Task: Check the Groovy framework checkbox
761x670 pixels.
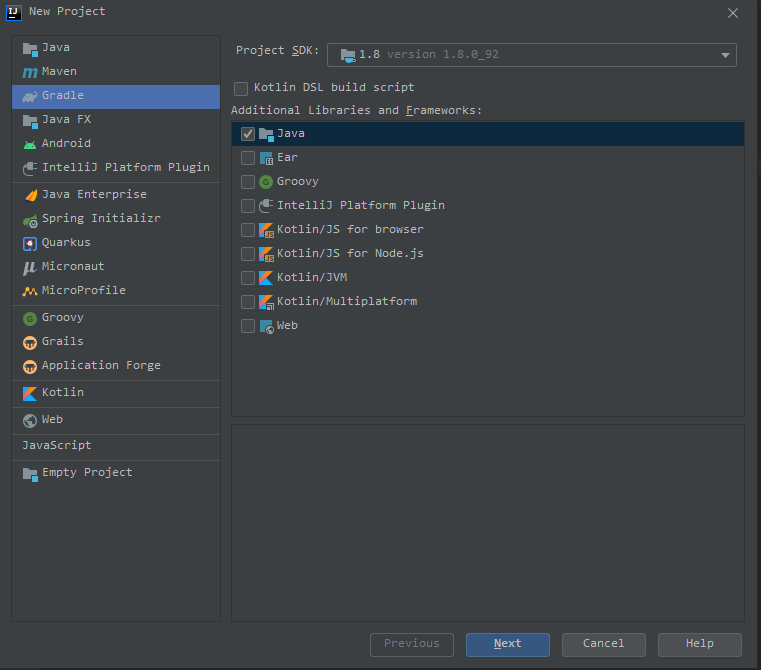Action: [x=248, y=182]
